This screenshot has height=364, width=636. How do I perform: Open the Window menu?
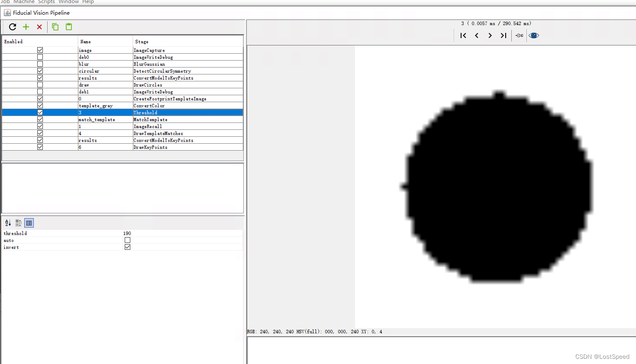[x=68, y=2]
